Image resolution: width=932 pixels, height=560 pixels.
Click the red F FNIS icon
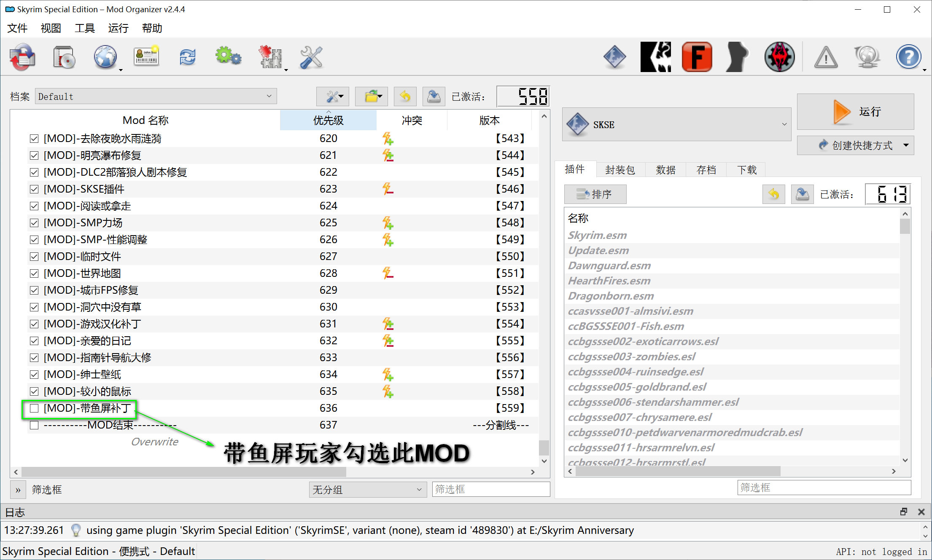coord(697,57)
